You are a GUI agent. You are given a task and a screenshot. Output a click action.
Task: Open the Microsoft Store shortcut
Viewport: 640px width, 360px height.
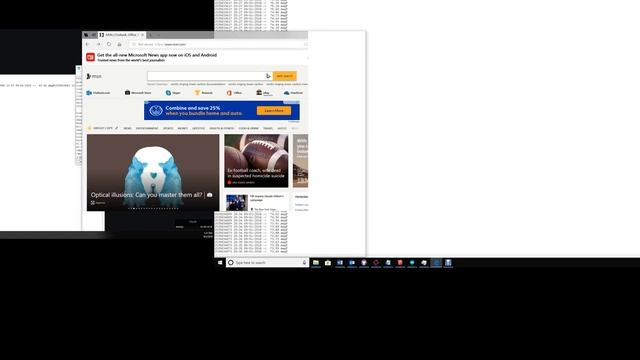pyautogui.click(x=138, y=93)
